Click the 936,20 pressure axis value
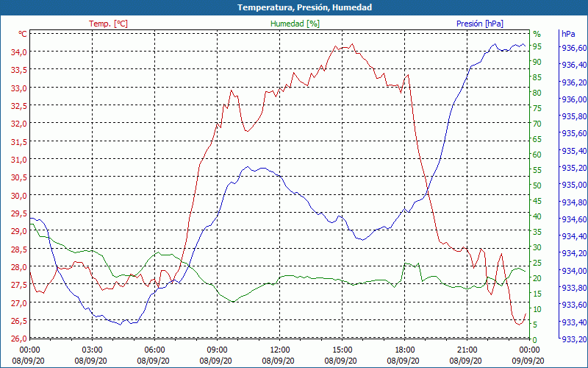 click(574, 82)
